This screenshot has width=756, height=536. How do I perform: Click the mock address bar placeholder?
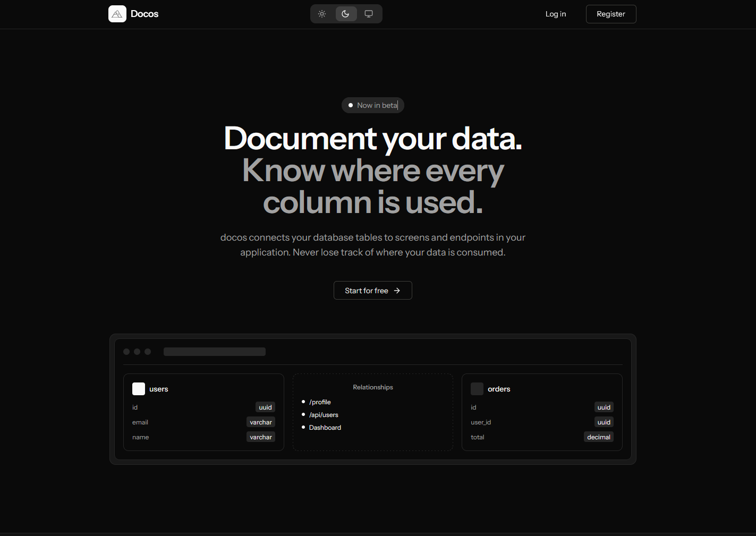[215, 352]
